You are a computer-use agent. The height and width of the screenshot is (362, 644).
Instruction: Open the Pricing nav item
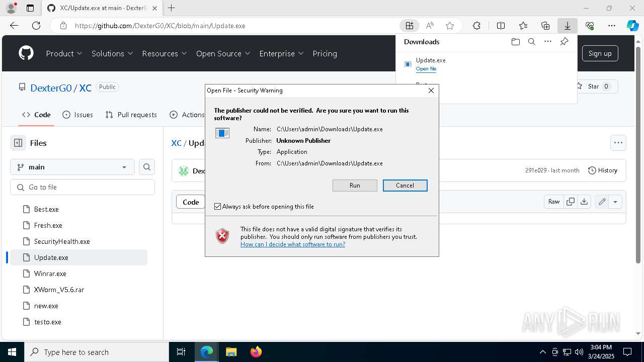tap(325, 53)
